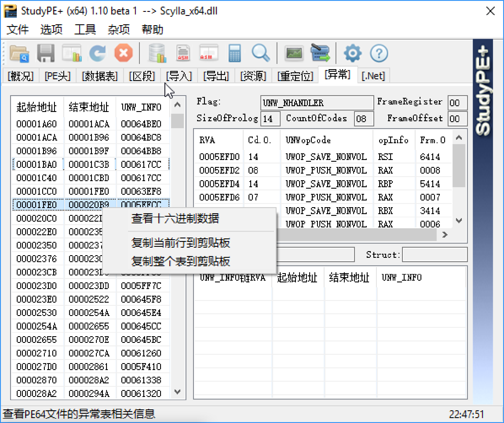Screen dimensions: 504x423
Task: Select the [异常] tab
Action: tap(338, 74)
